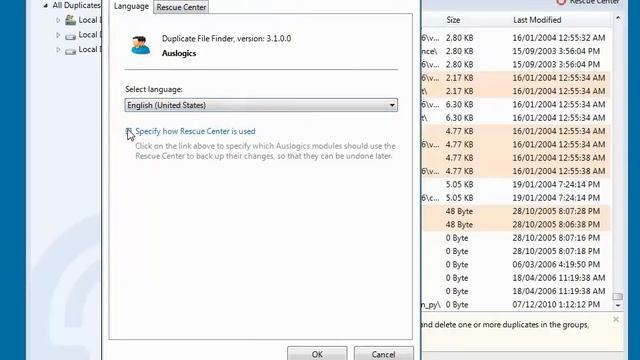Confirm settings with OK button
The width and height of the screenshot is (640, 360).
point(317,354)
